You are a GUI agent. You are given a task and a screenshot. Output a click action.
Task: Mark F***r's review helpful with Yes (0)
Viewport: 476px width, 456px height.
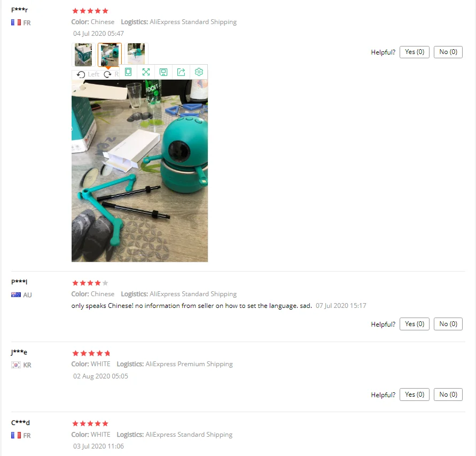[x=415, y=52]
